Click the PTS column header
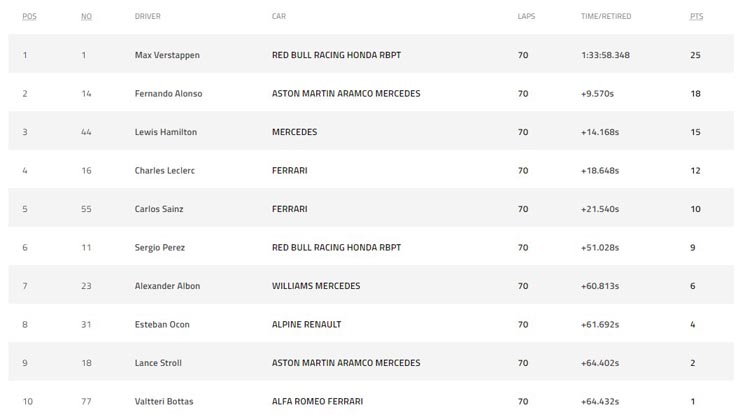Image resolution: width=740 pixels, height=417 pixels. 696,17
